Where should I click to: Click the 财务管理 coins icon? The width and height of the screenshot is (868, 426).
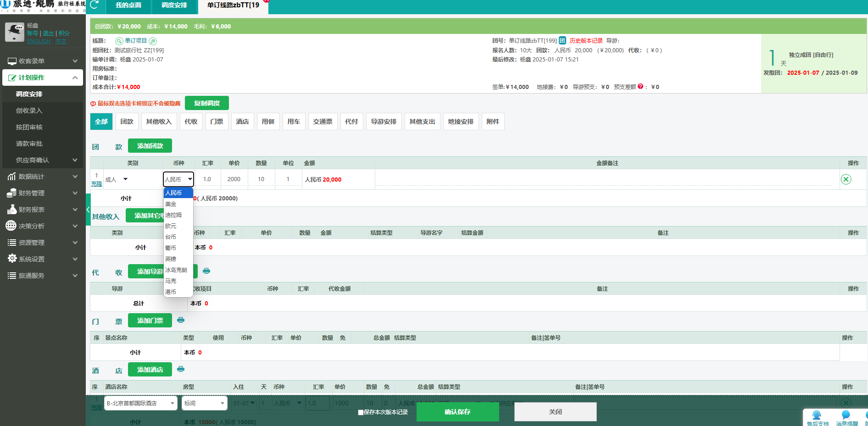[12, 193]
